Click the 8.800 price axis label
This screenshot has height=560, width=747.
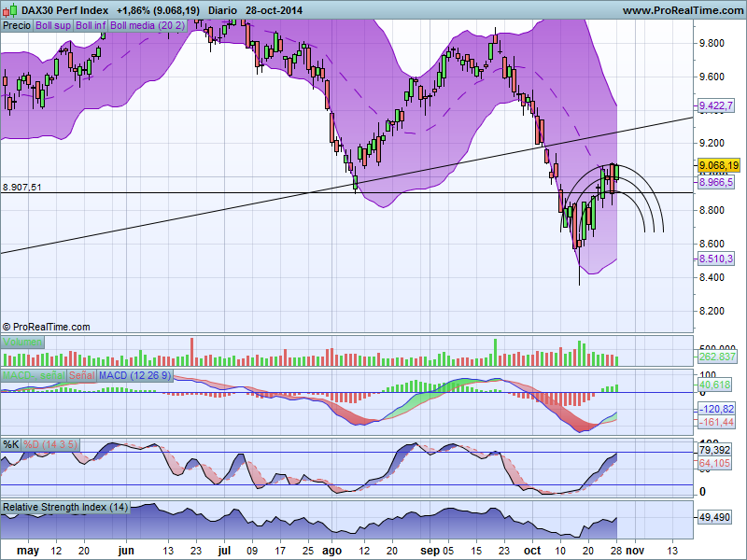click(x=712, y=210)
